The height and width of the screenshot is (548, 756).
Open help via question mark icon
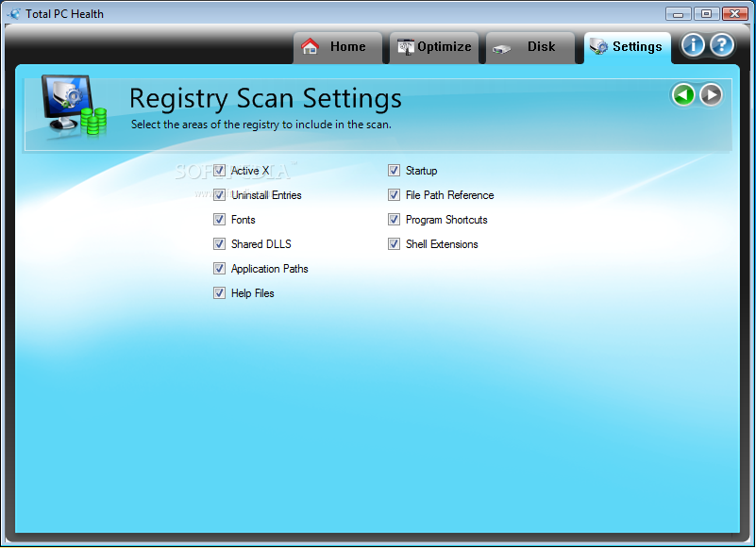click(722, 45)
